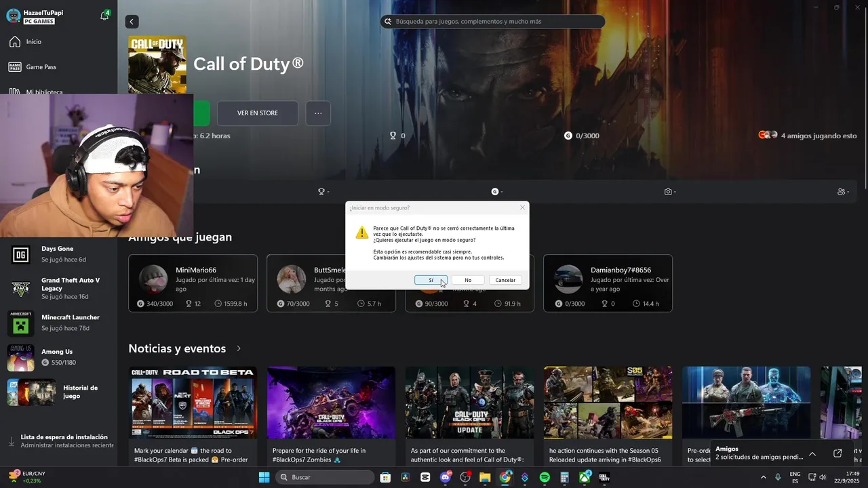Open Spotify from the taskbar
The width and height of the screenshot is (868, 488).
tap(545, 477)
